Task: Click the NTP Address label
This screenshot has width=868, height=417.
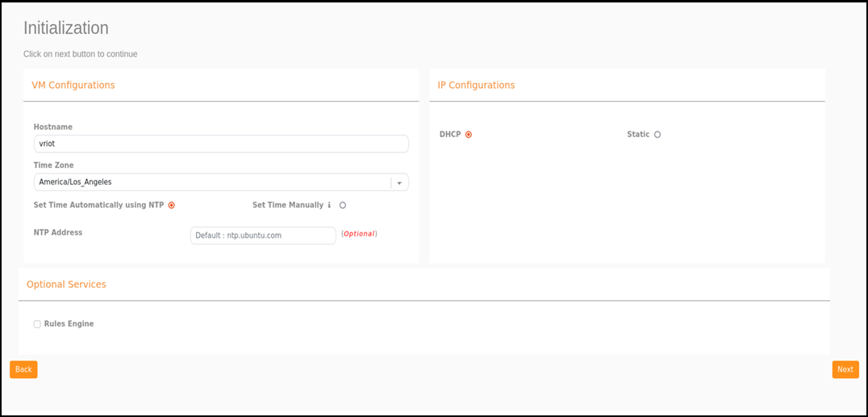Action: [58, 232]
